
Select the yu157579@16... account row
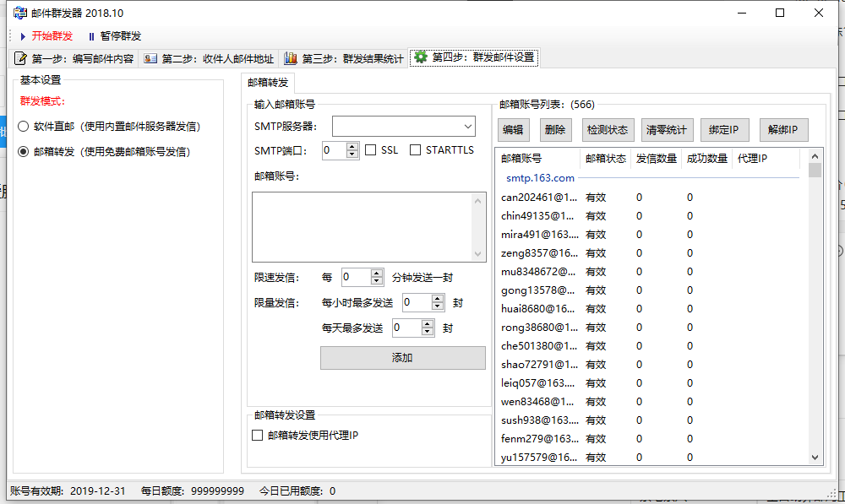646,458
